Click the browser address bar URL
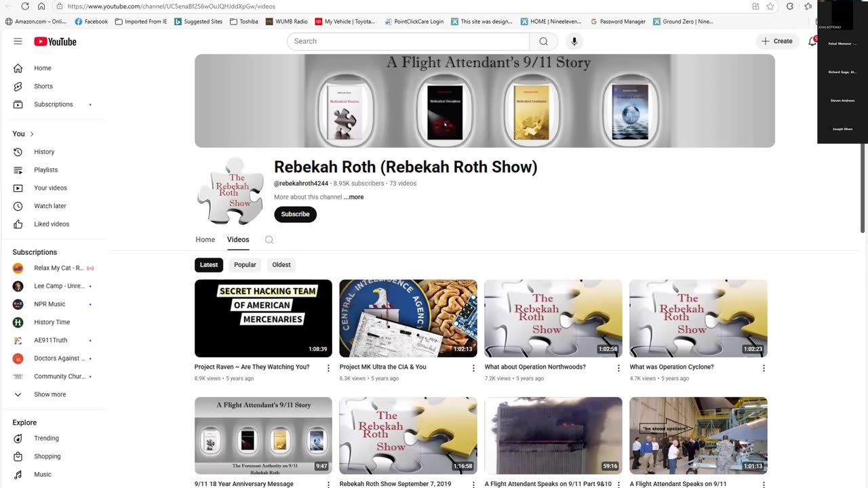This screenshot has width=868, height=488. click(x=171, y=6)
